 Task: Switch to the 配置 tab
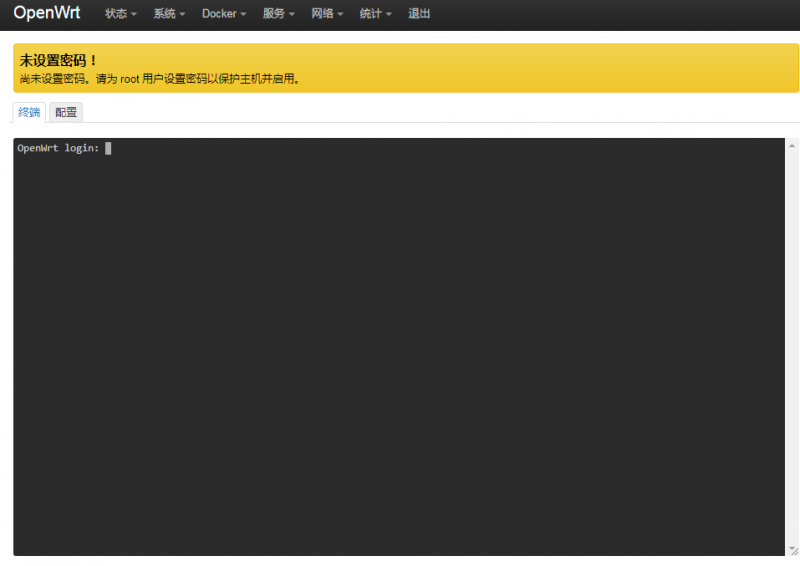pos(66,112)
